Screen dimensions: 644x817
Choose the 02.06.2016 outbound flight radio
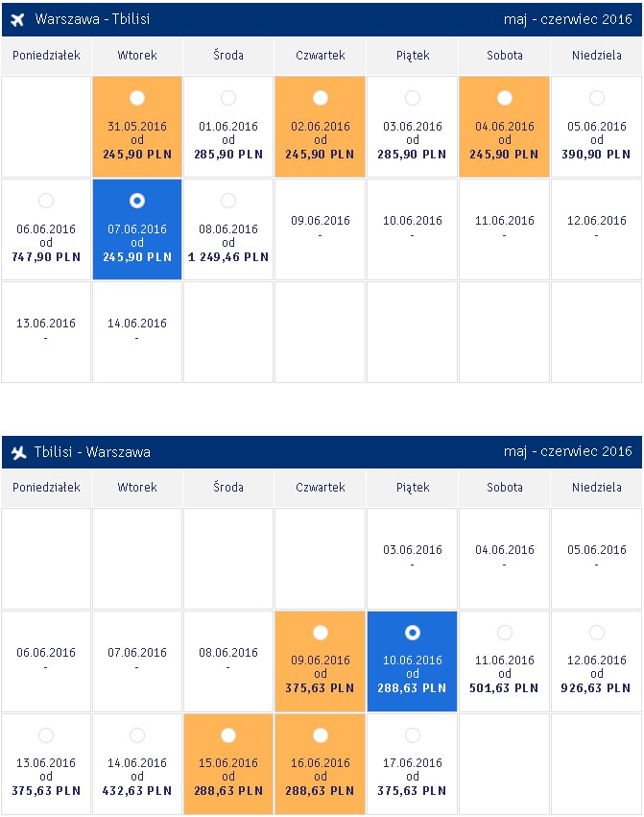320,97
